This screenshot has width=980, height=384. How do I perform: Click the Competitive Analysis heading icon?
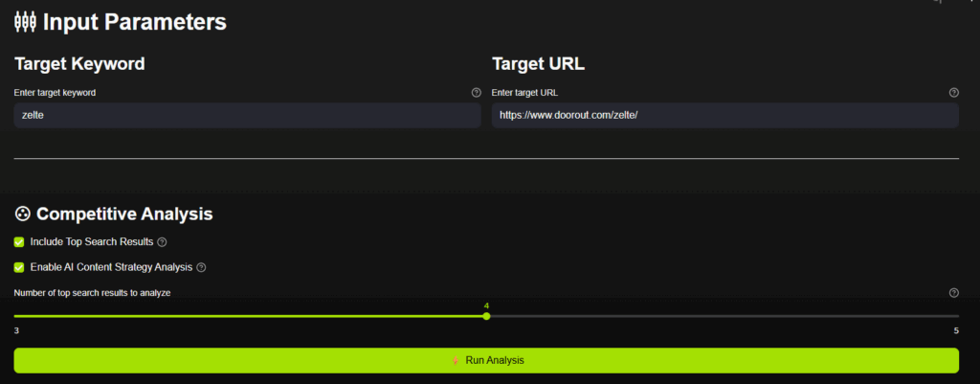22,215
